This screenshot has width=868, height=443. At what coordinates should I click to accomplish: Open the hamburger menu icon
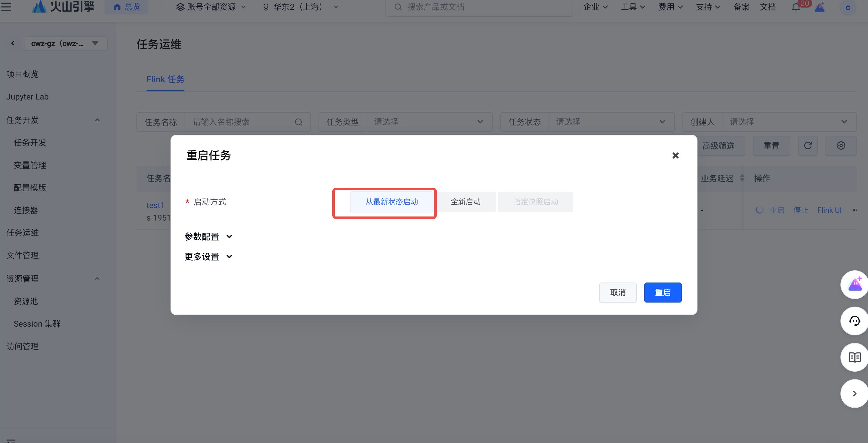pos(6,7)
